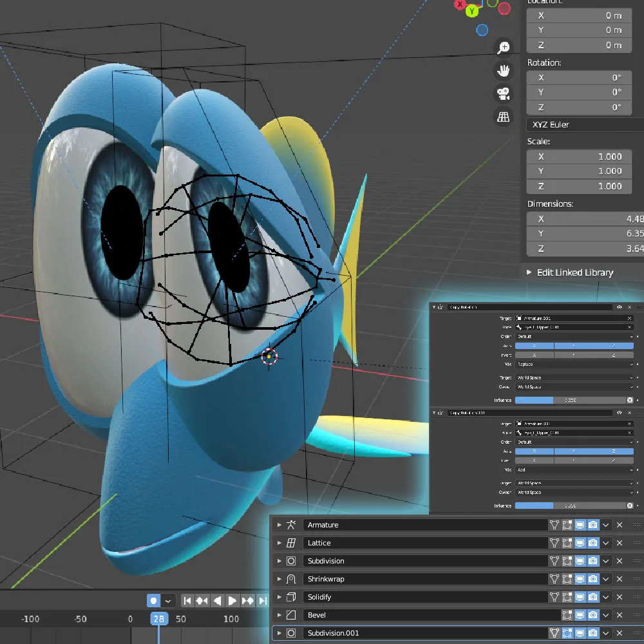Screen dimensions: 644x644
Task: Expand the Shrinkwrap modifier panel
Action: tap(279, 579)
